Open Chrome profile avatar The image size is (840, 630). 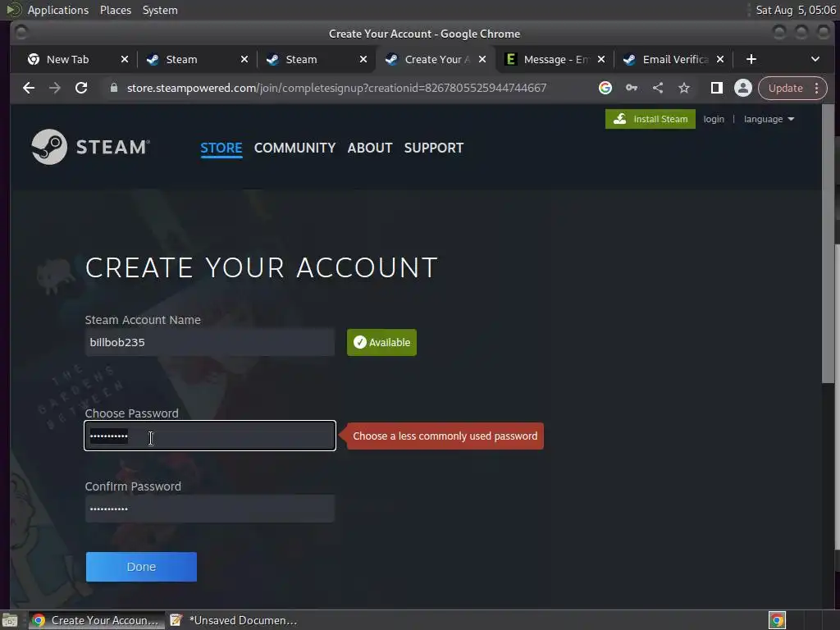click(743, 88)
